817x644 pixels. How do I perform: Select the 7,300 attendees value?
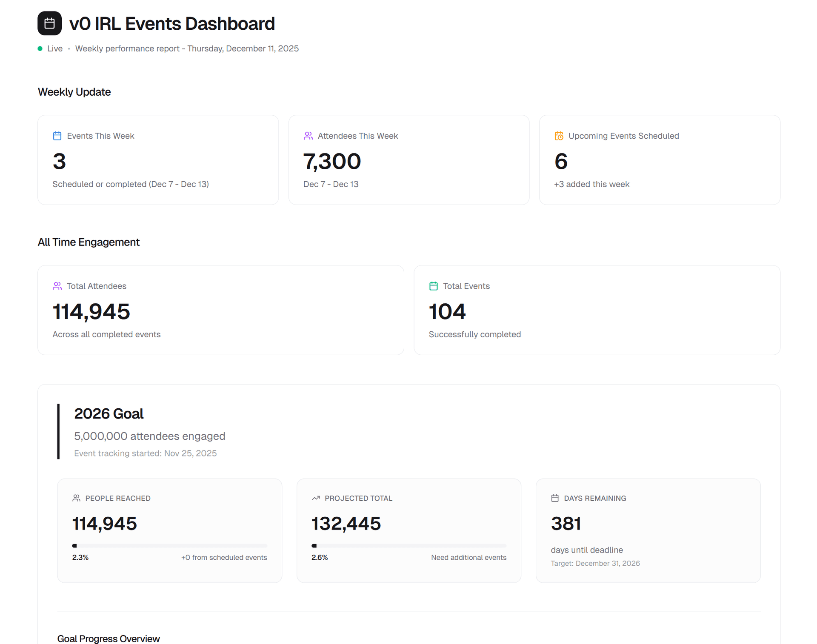tap(332, 162)
